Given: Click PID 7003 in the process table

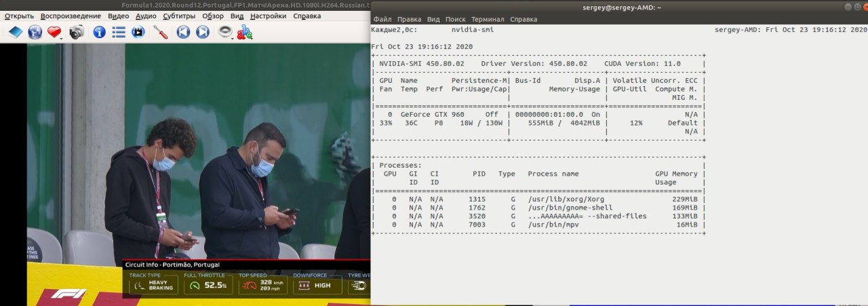Looking at the screenshot, I should 477,225.
